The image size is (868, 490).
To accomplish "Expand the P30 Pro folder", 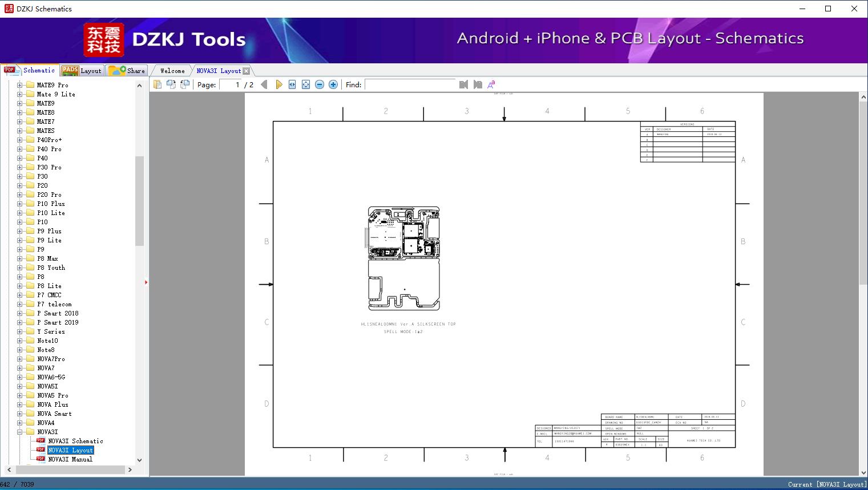I will point(20,167).
